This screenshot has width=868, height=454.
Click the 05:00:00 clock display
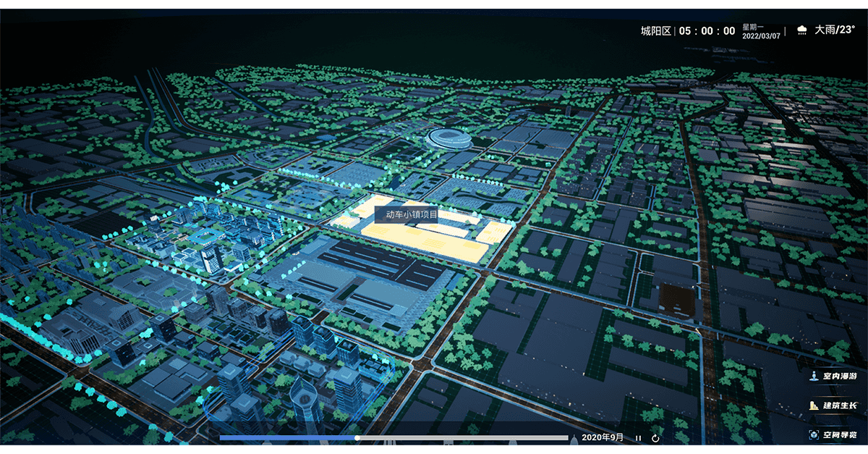[707, 31]
